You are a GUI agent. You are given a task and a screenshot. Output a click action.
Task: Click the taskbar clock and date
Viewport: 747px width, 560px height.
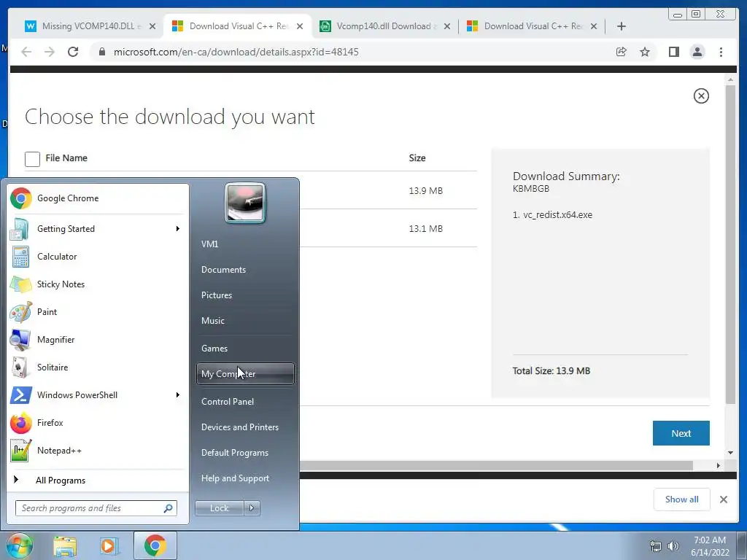[x=710, y=546]
